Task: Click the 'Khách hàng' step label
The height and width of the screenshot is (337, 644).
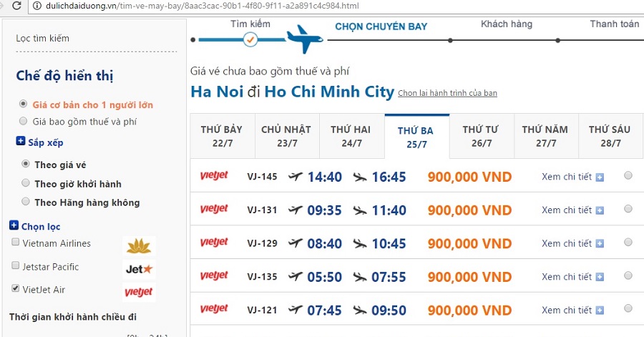Action: coord(507,24)
